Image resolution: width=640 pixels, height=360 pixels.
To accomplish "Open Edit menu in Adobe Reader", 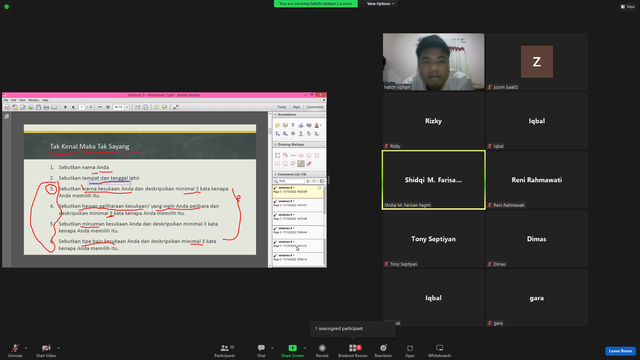I will pos(13,100).
